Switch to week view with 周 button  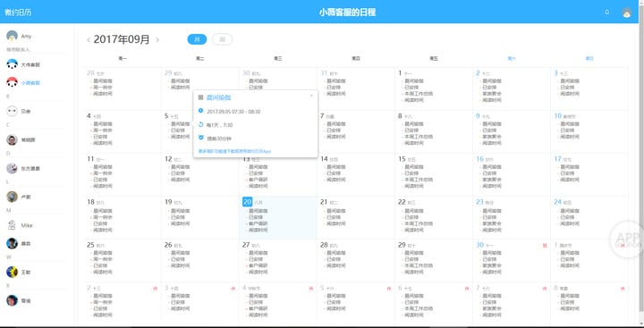(x=222, y=39)
